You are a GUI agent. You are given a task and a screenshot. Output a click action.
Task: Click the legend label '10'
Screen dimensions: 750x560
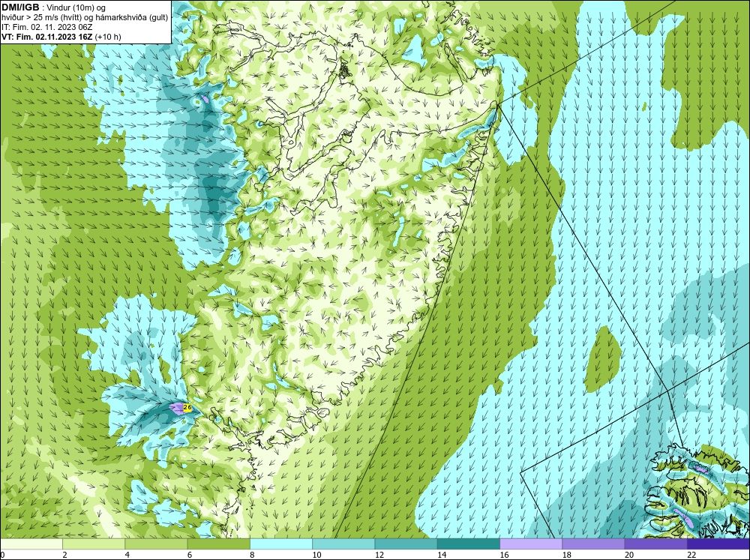(x=316, y=555)
